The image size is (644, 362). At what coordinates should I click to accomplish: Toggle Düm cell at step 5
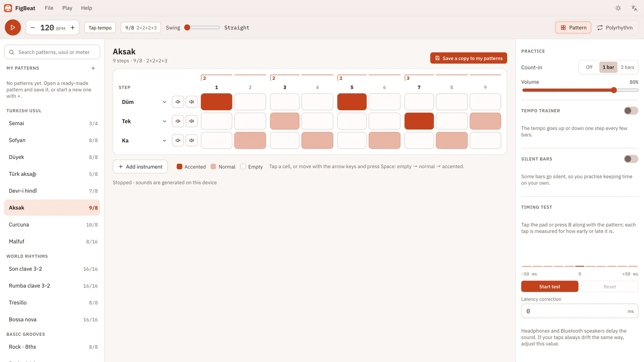[352, 102]
